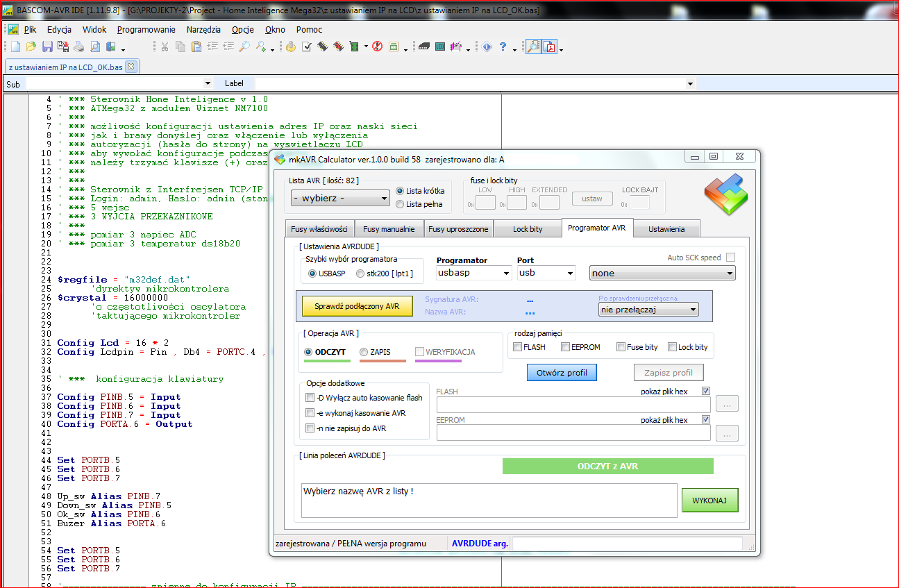Select the ZAPIS operation radio button

click(364, 352)
